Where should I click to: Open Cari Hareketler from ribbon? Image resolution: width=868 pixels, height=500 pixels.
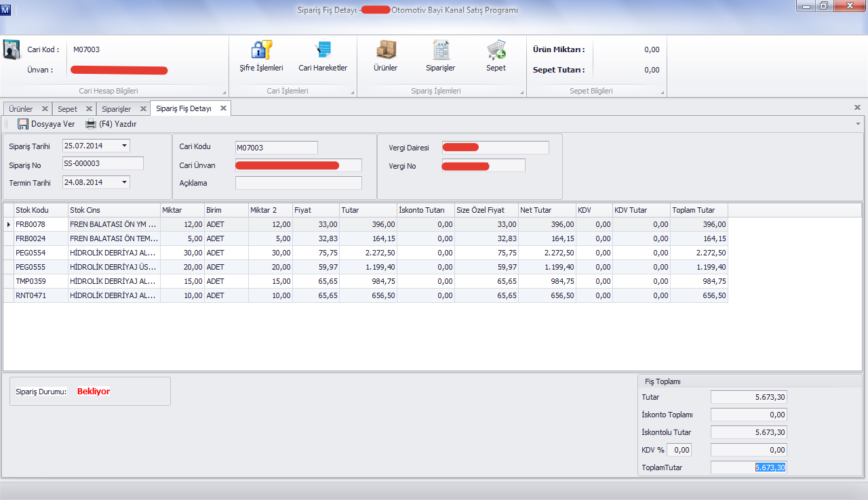323,51
